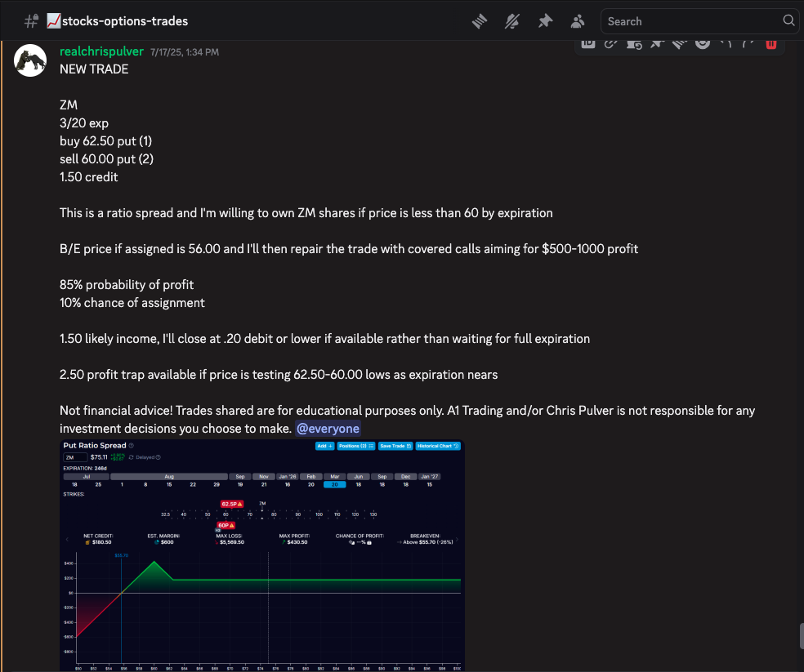Select the 62.5P marker on the strike slider

click(x=231, y=504)
